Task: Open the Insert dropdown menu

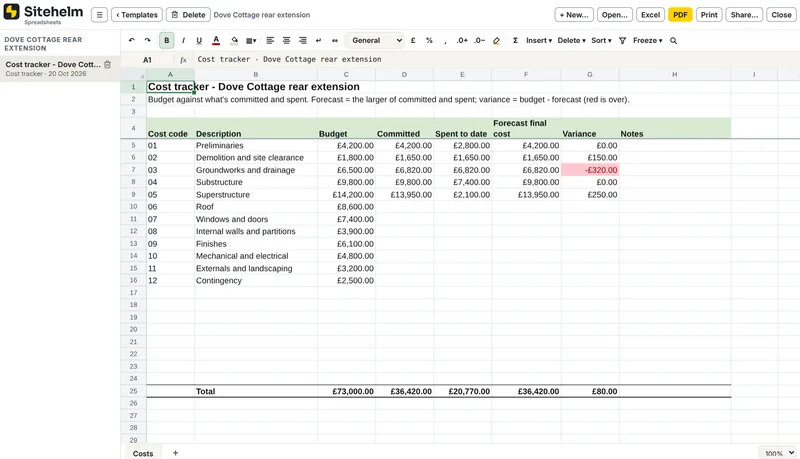Action: (539, 40)
